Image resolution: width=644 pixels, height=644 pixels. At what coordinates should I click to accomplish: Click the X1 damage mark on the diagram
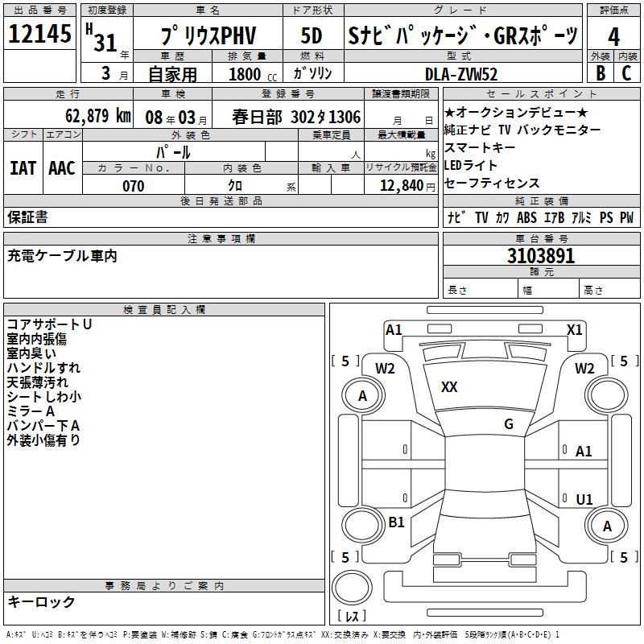click(575, 329)
